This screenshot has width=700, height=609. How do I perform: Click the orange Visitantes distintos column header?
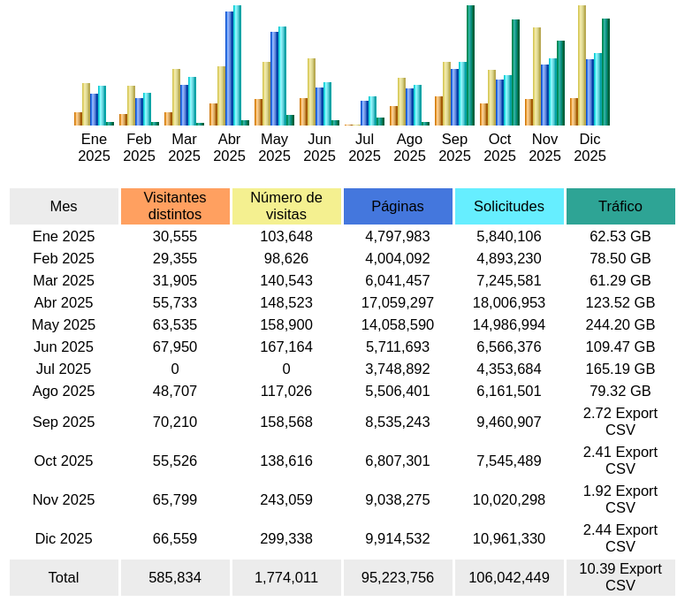click(175, 206)
